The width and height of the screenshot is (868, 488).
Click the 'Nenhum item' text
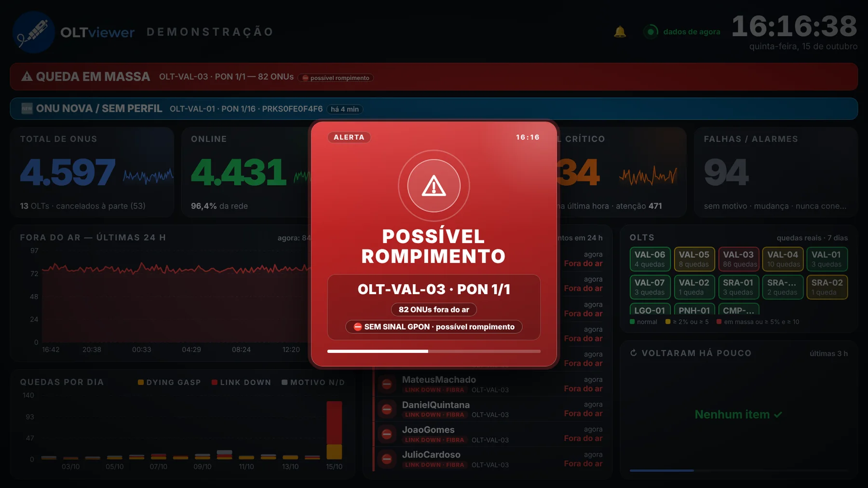[732, 415]
